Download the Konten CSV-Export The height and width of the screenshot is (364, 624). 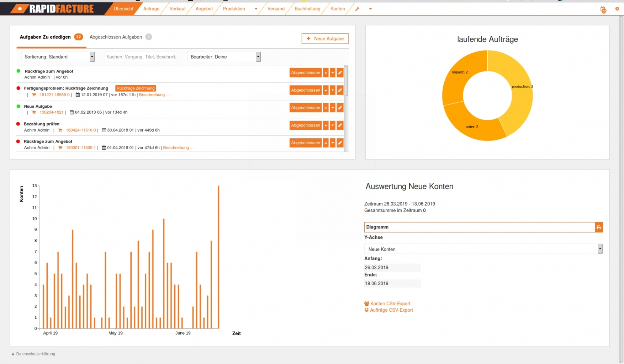(x=387, y=304)
